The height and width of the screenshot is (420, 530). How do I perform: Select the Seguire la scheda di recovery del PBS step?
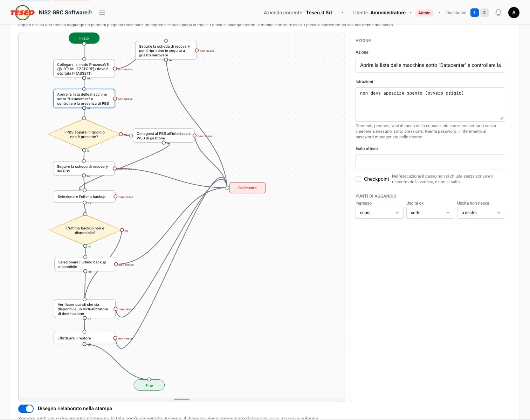(x=84, y=168)
